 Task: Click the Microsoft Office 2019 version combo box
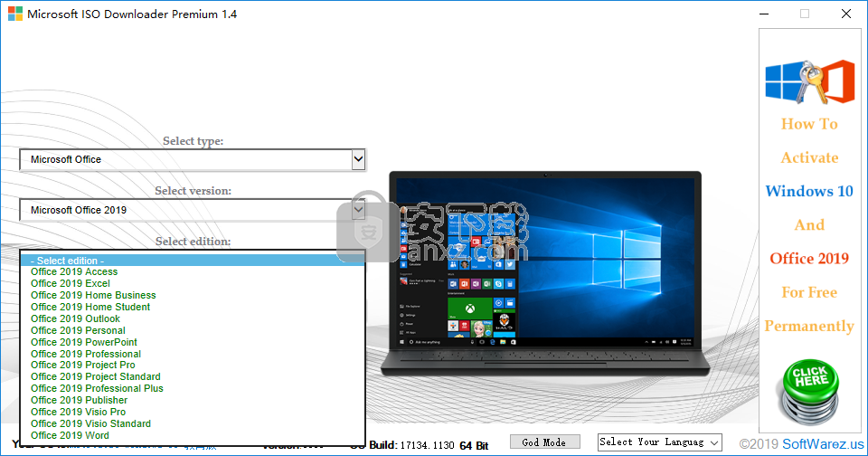point(192,210)
